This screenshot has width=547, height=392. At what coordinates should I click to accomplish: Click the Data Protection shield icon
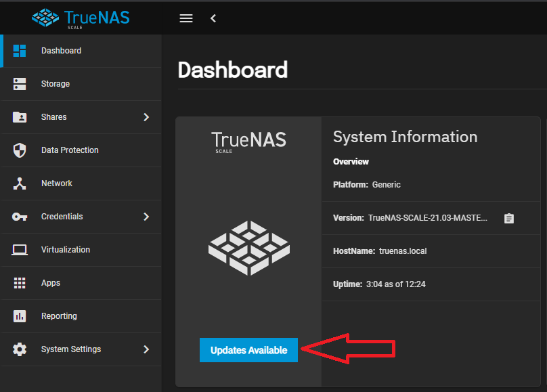pos(20,150)
